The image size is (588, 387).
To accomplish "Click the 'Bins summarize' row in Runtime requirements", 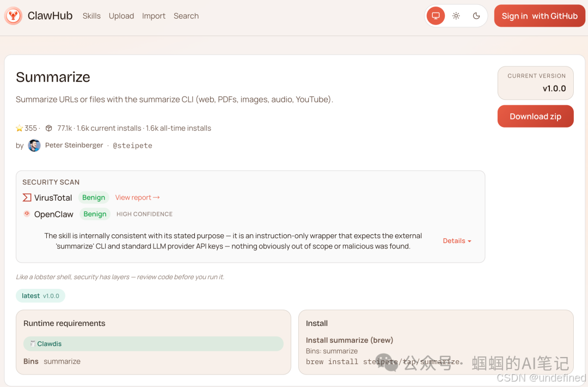I will click(x=52, y=361).
